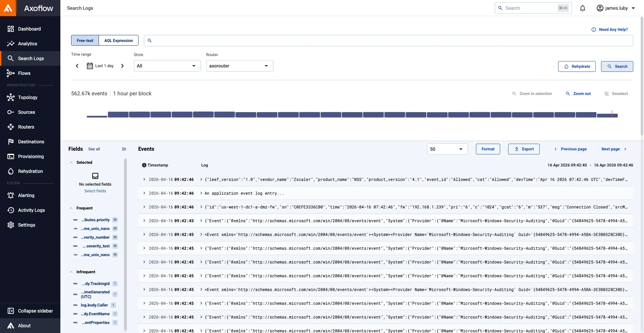Go to Next page of events

(x=614, y=149)
